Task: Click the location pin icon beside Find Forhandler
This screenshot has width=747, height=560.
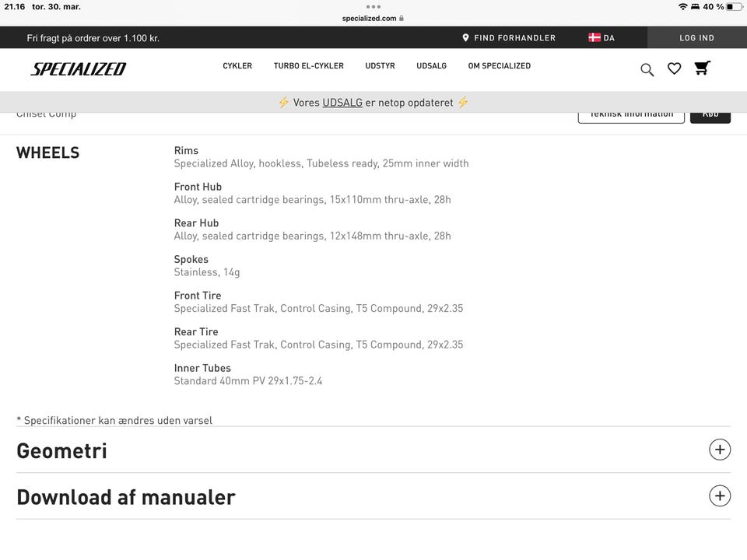Action: [465, 37]
